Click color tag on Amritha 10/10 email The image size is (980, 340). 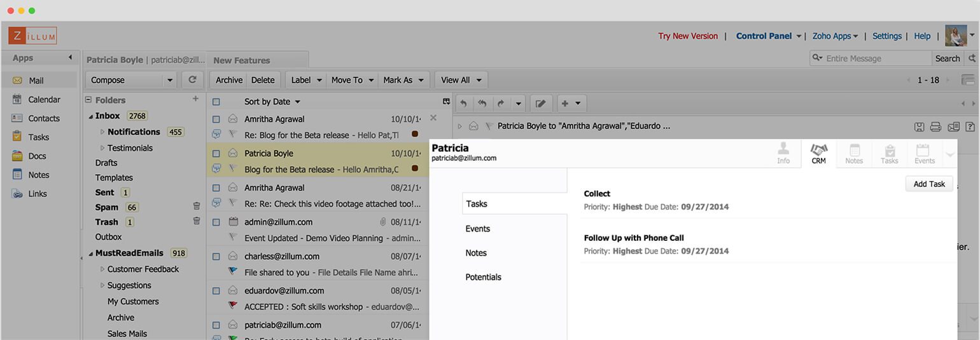click(415, 134)
